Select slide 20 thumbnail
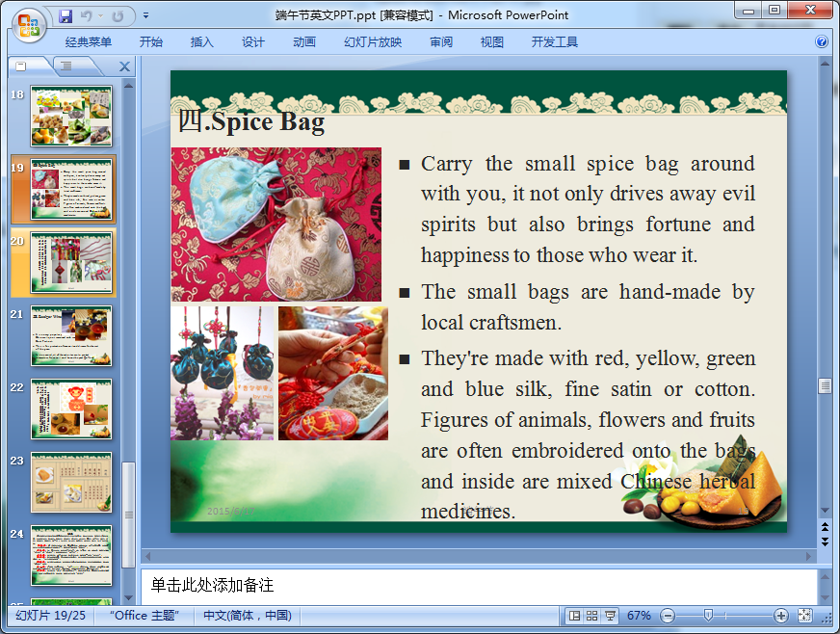The width and height of the screenshot is (840, 634). coord(71,263)
